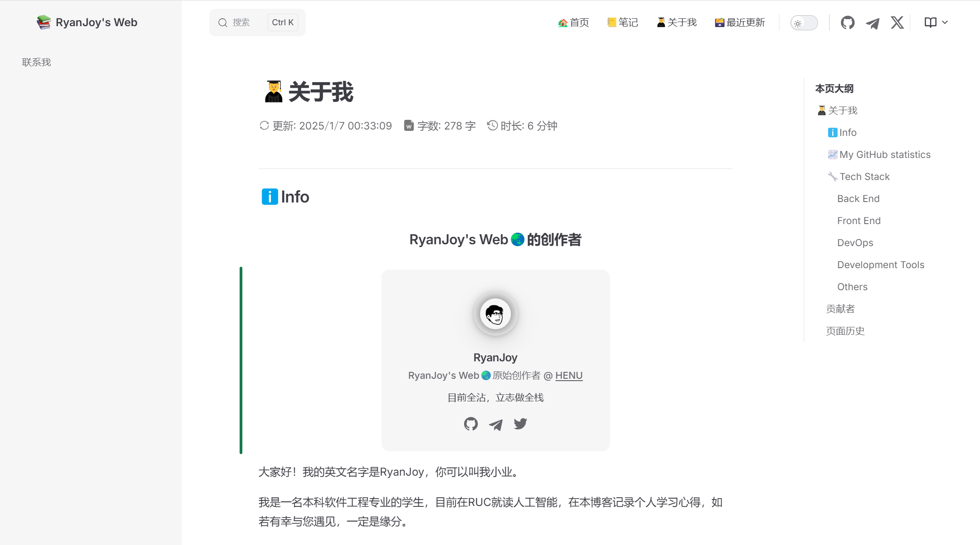This screenshot has width=980, height=545.
Task: Click Telegram icon in top navbar
Action: (x=872, y=22)
